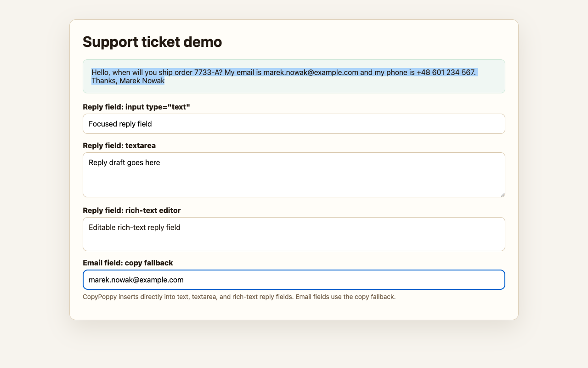Viewport: 588px width, 368px height.
Task: Click the editable rich-text reply field
Action: (x=294, y=234)
